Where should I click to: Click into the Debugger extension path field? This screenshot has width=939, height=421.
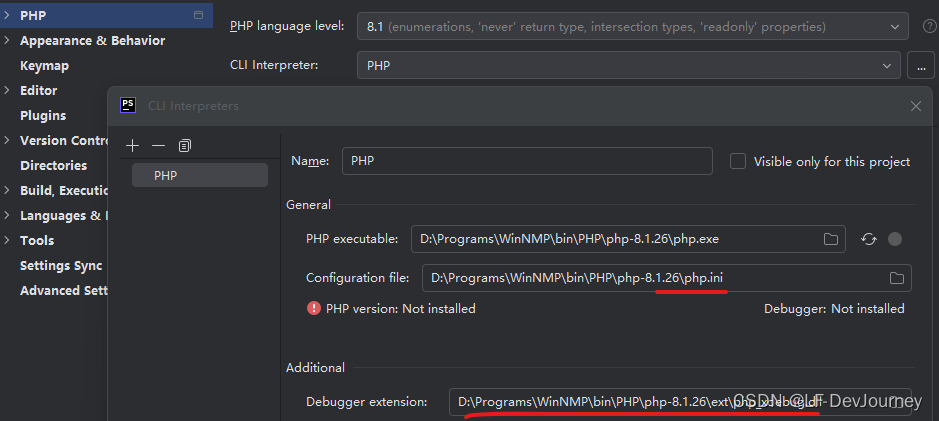pos(680,402)
